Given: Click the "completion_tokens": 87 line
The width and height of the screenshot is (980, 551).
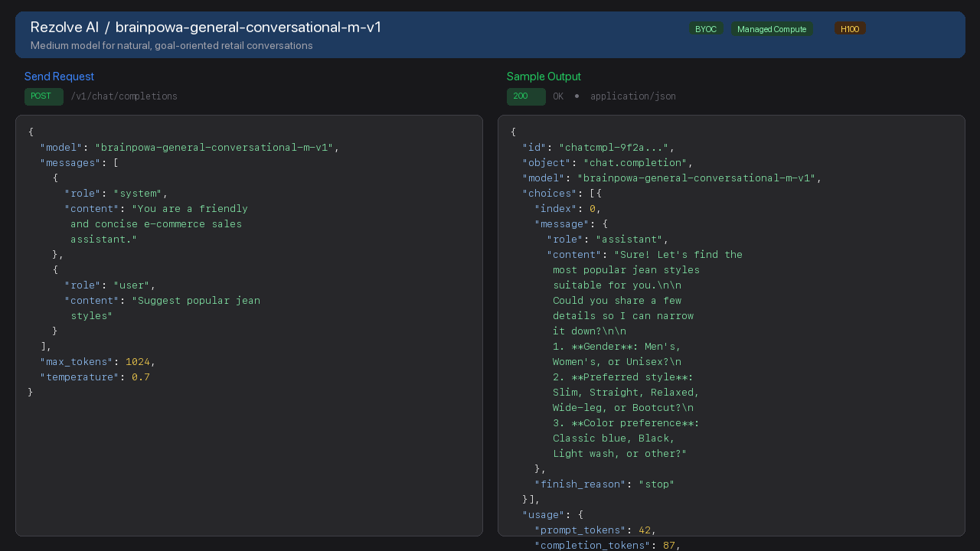Looking at the screenshot, I should coord(607,546).
